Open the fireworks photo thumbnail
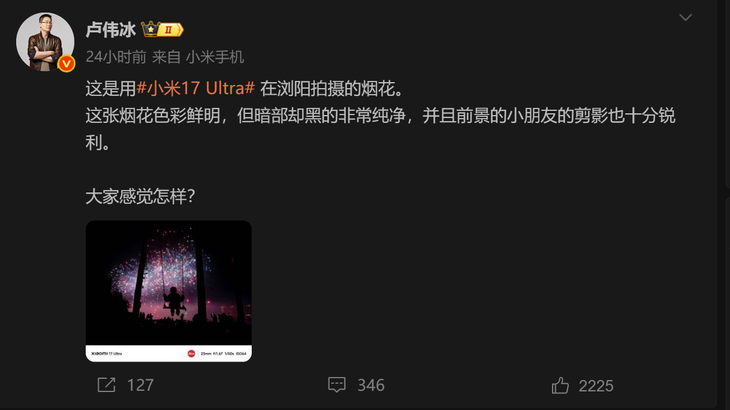 [169, 291]
